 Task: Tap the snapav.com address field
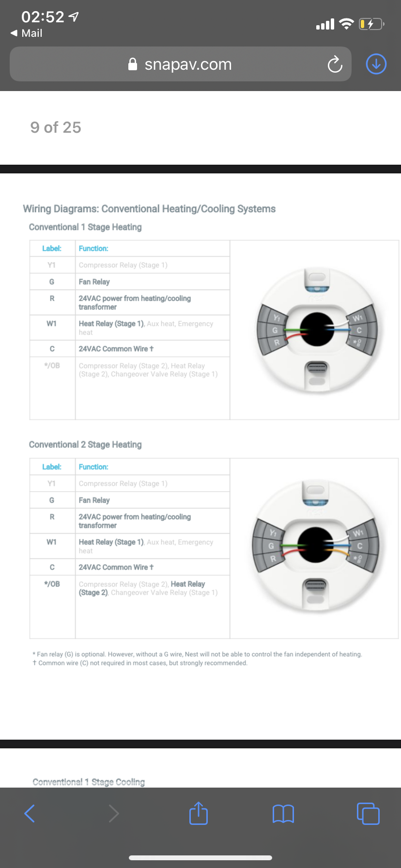188,64
